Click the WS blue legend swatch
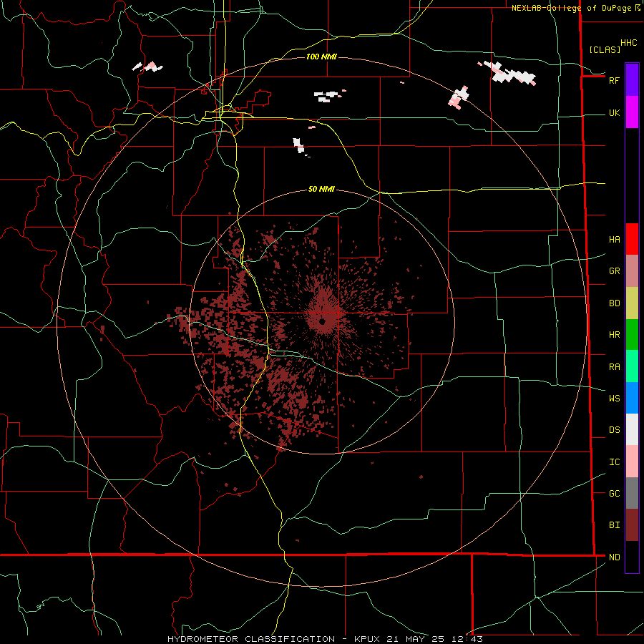Screen dimensions: 644x644 [x=632, y=398]
